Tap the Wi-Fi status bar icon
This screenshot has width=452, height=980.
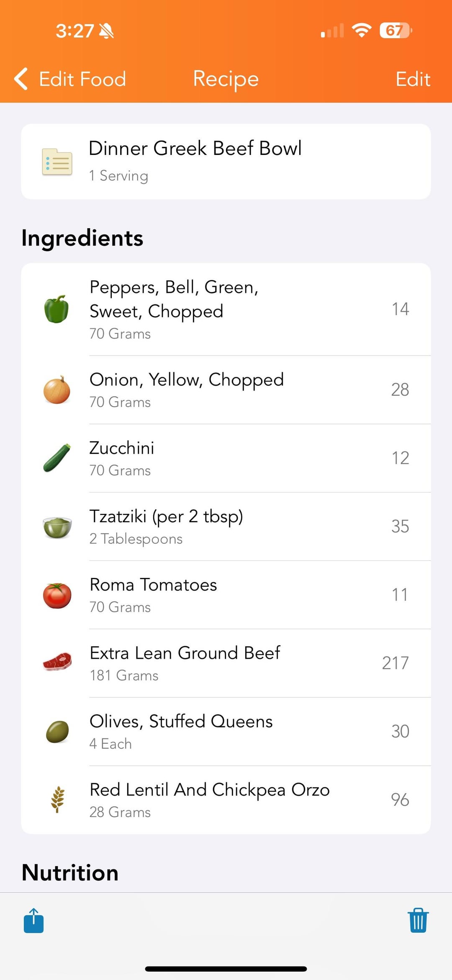click(362, 31)
